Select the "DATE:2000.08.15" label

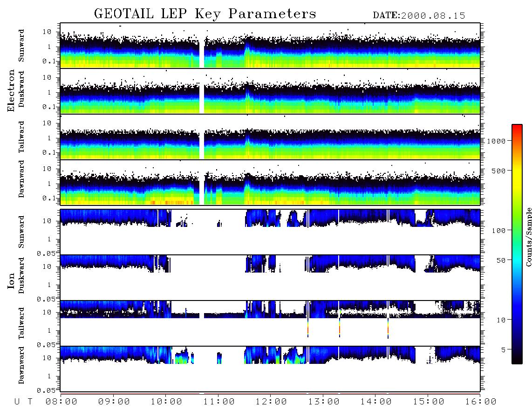click(419, 16)
